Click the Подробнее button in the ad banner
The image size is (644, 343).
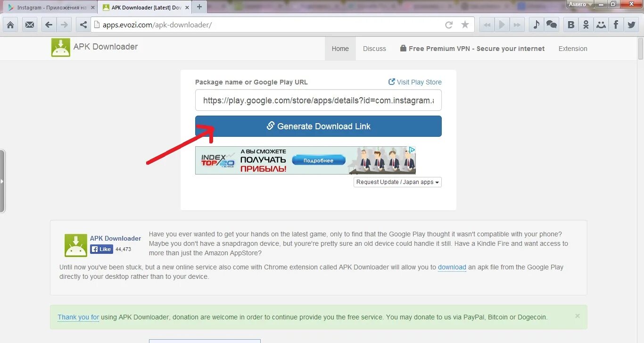coord(318,160)
